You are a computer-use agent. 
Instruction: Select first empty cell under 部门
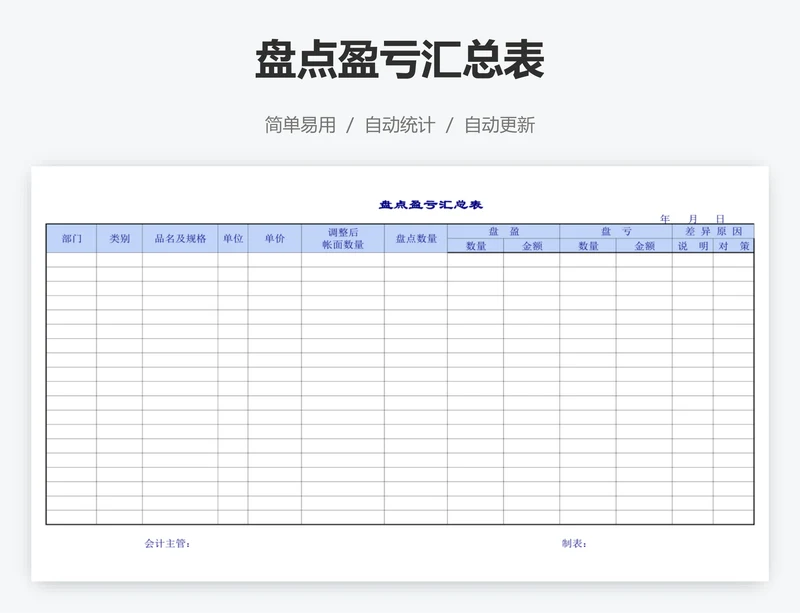click(71, 260)
